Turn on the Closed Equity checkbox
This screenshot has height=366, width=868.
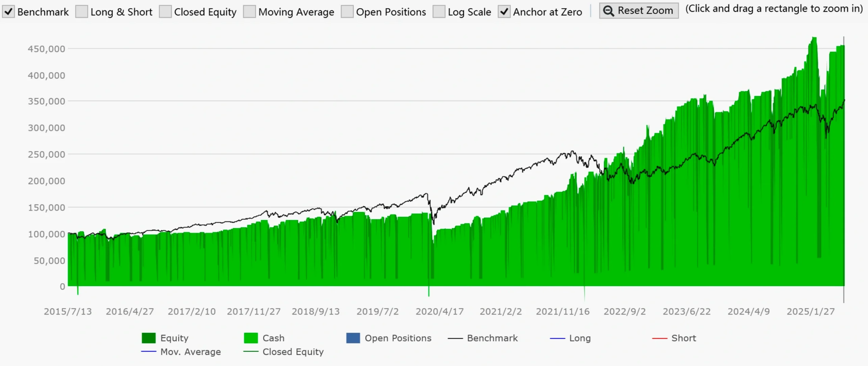[165, 12]
